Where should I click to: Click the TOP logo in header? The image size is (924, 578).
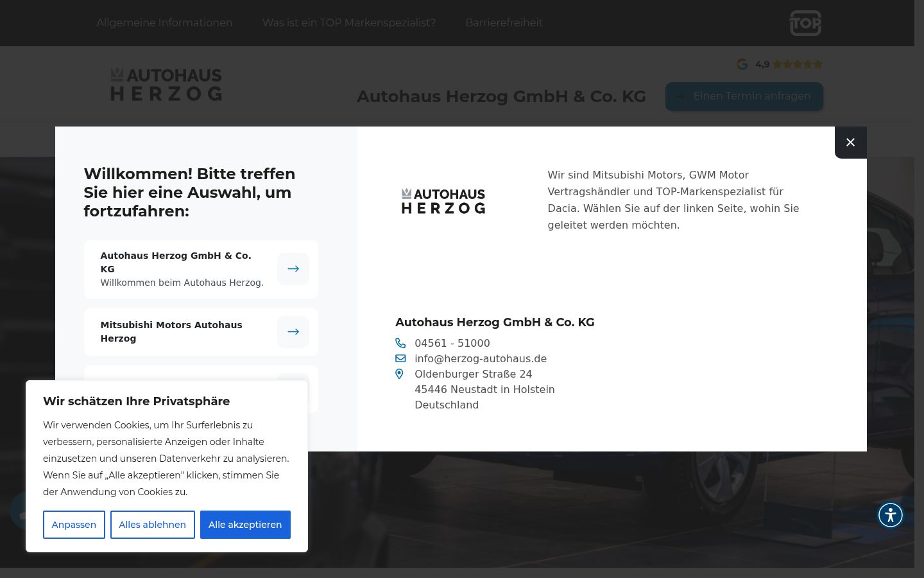tap(805, 23)
